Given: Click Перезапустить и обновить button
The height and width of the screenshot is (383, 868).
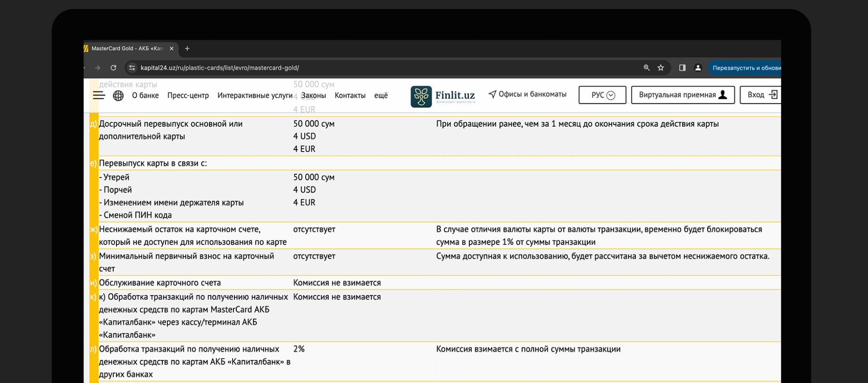Looking at the screenshot, I should pos(745,68).
